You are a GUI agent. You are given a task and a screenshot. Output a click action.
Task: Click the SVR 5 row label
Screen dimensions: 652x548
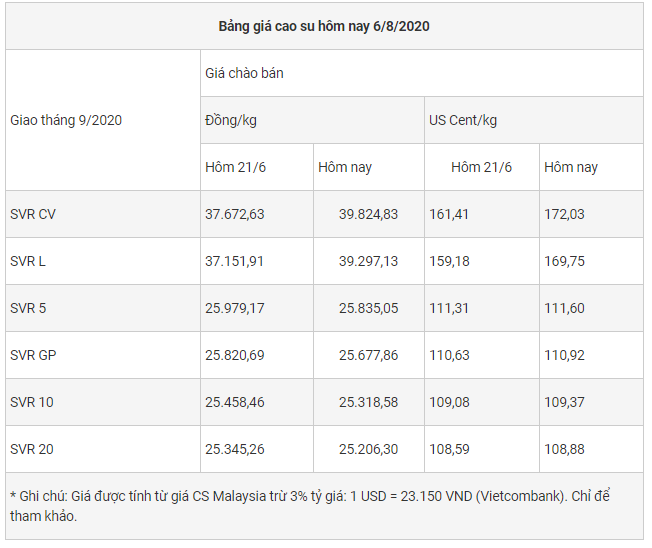28,308
